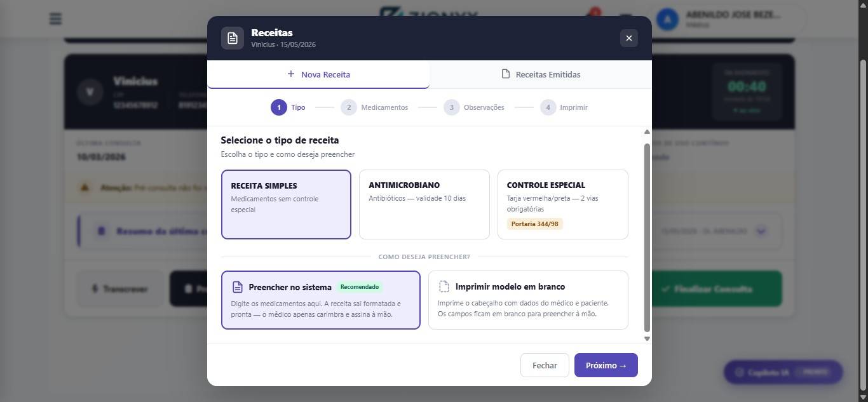Select the Controle Especial type card
Viewport: 868px width, 402px height.
[x=563, y=204]
